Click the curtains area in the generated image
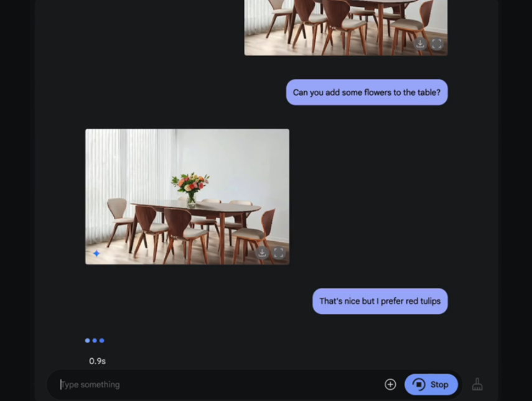Viewport: 532px width, 401px height. (131, 163)
